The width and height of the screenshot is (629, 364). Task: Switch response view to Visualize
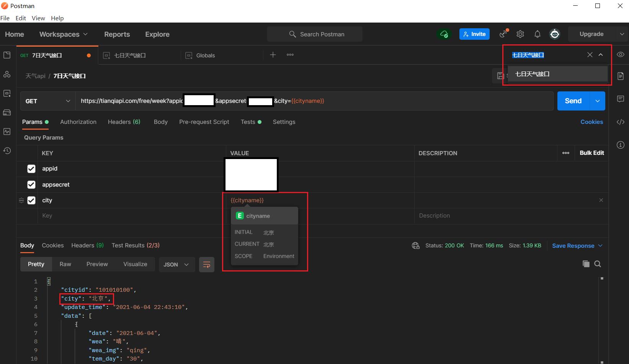tap(135, 264)
